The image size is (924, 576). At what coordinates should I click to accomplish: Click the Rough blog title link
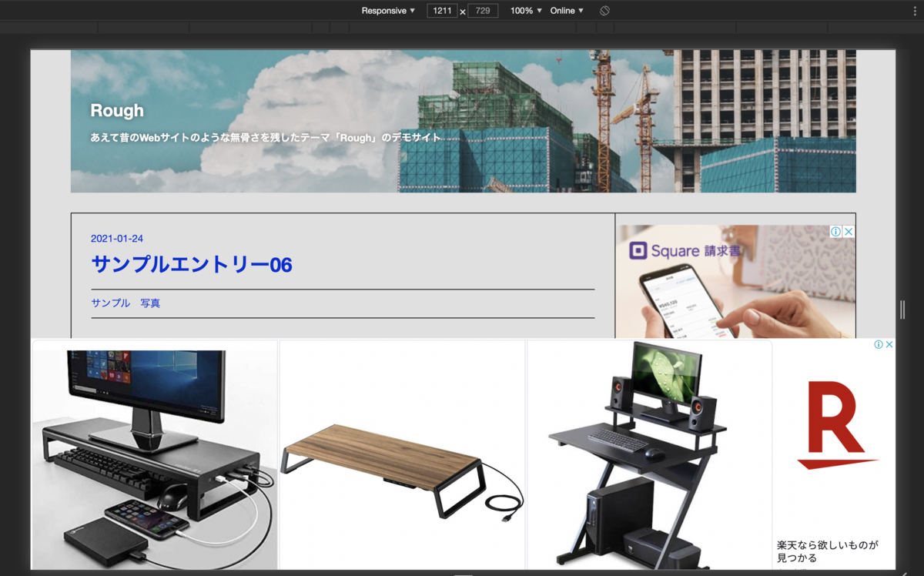tap(117, 110)
